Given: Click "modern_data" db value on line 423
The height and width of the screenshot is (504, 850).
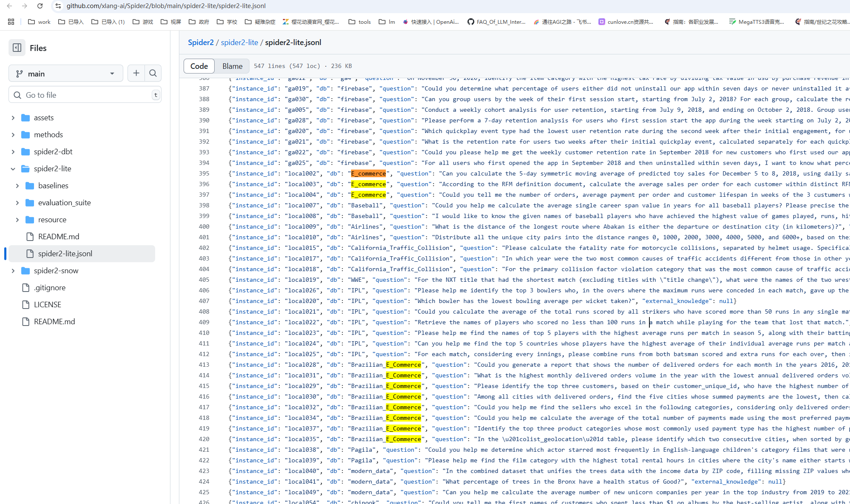Looking at the screenshot, I should [x=370, y=471].
